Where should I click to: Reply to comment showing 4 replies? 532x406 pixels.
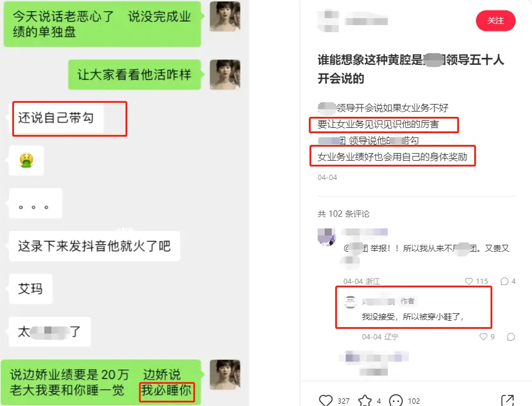505,281
